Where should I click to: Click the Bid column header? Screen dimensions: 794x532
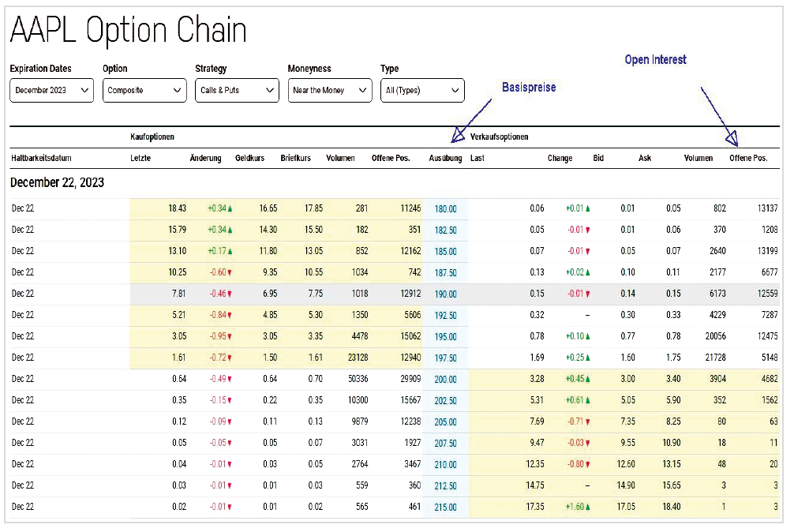click(x=598, y=158)
